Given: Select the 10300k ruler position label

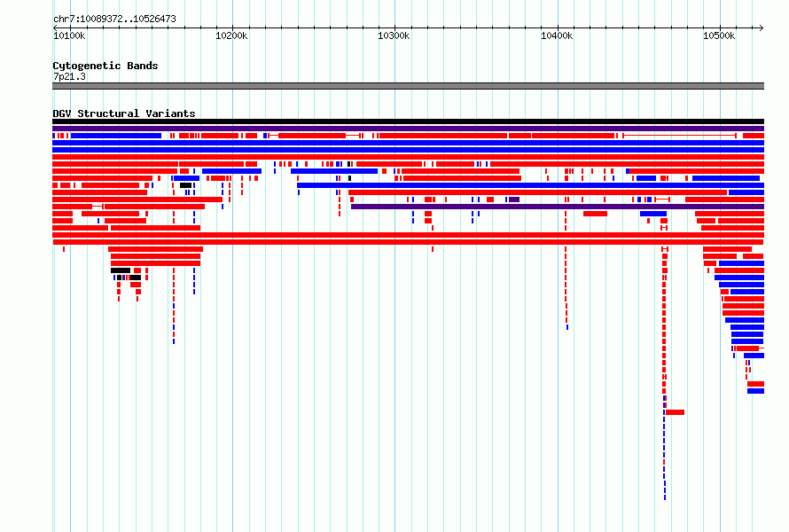Looking at the screenshot, I should (x=394, y=35).
